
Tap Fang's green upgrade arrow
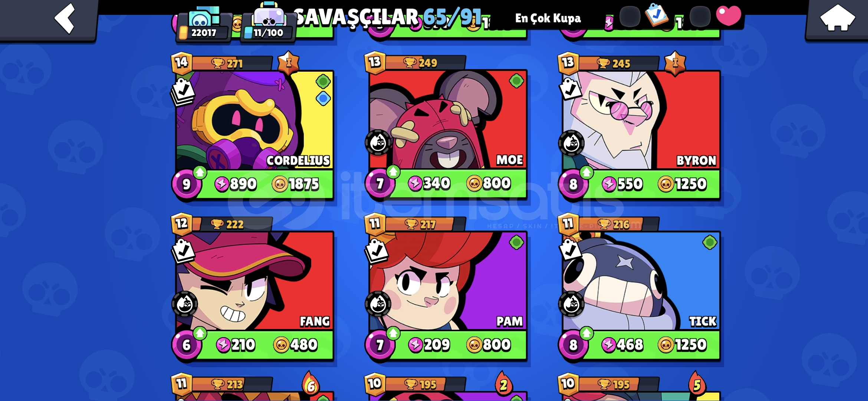point(200,333)
